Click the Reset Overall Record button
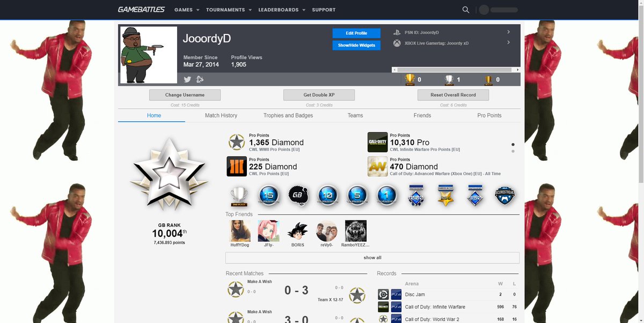Screen dimensions: 644x323 [x=453, y=95]
